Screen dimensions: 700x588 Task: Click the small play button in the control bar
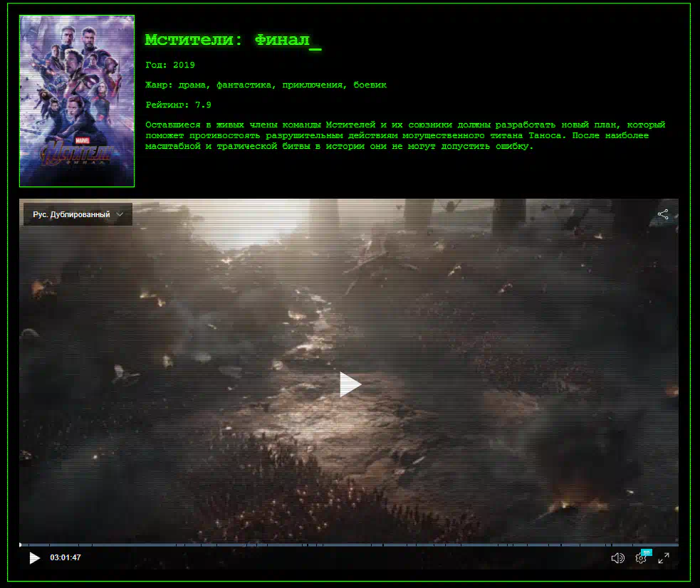[x=34, y=557]
